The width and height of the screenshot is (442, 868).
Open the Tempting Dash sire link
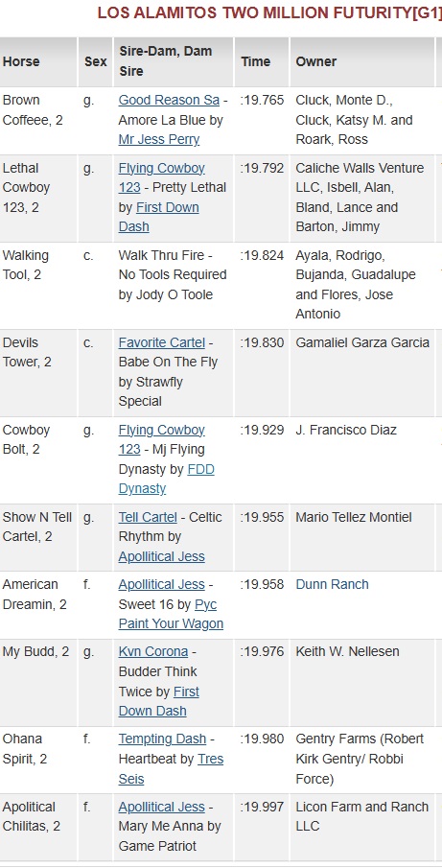162,739
